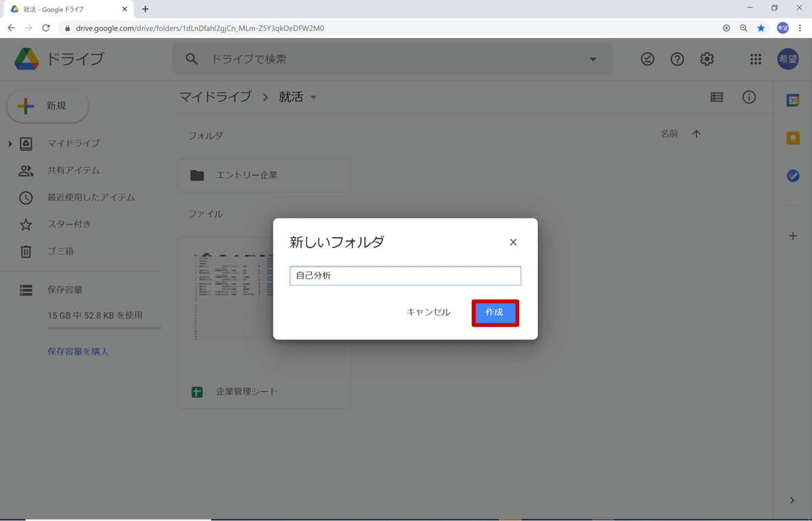This screenshot has width=812, height=521.
Task: Open Google Keep from the side panel
Action: point(792,137)
